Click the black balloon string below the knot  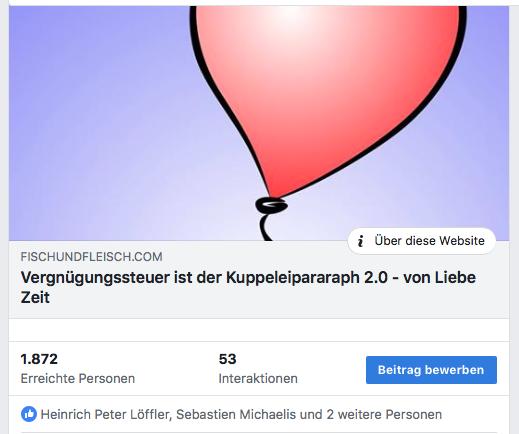tap(266, 227)
